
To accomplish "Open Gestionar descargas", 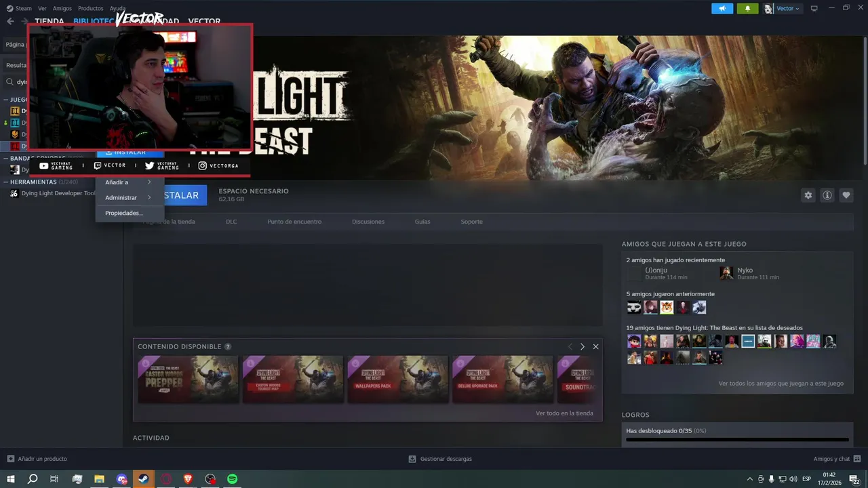I will tap(440, 459).
